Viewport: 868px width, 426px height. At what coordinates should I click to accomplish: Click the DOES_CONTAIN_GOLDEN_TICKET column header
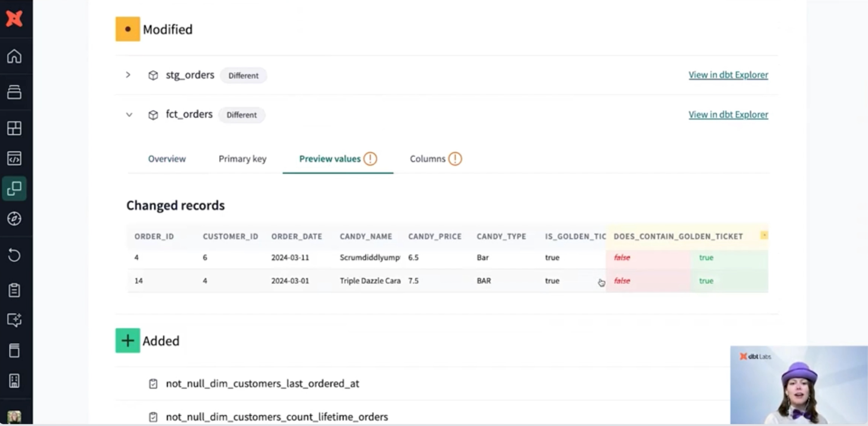(x=678, y=237)
